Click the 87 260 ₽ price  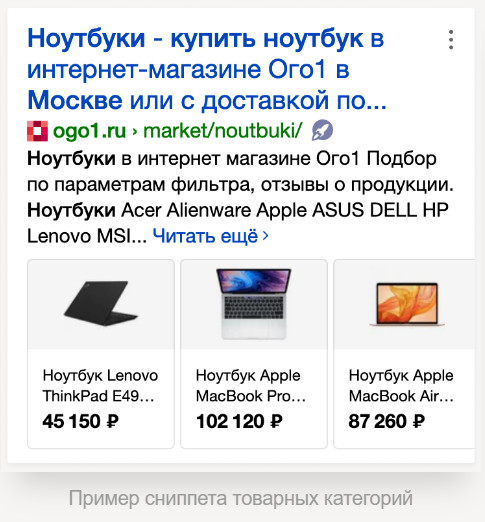click(x=387, y=421)
